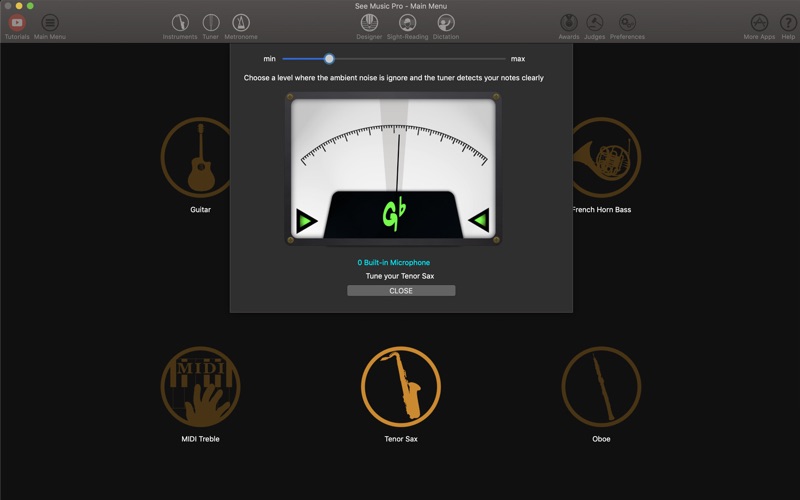Click the CLOSE button in tuner dialog

[401, 291]
